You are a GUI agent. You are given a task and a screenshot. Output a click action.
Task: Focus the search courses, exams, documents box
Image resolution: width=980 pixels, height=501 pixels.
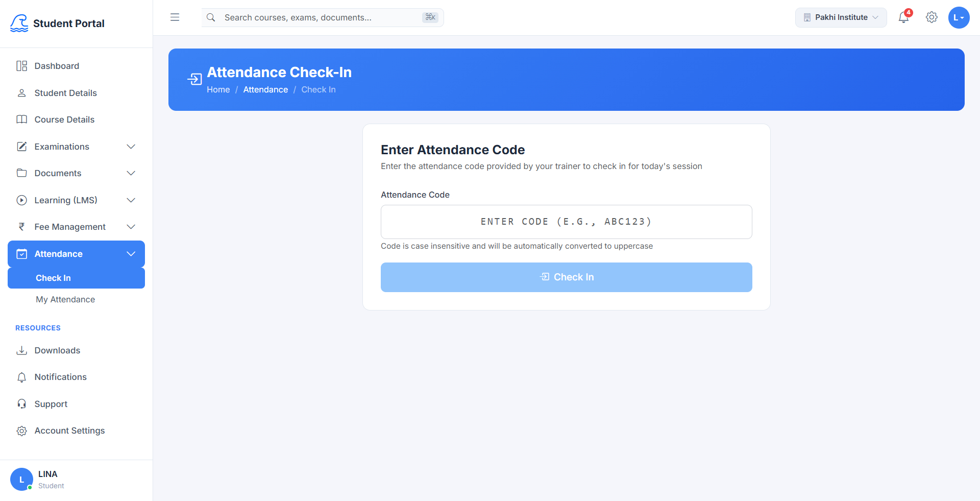pos(323,17)
